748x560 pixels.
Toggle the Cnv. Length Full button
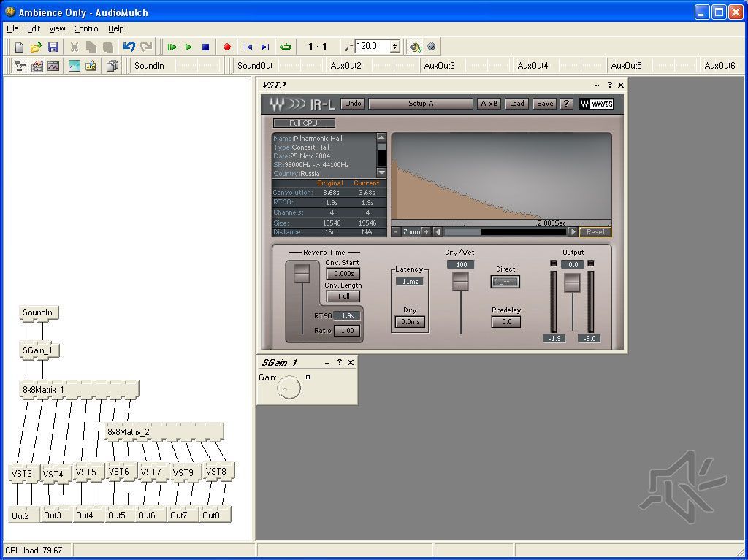[343, 296]
